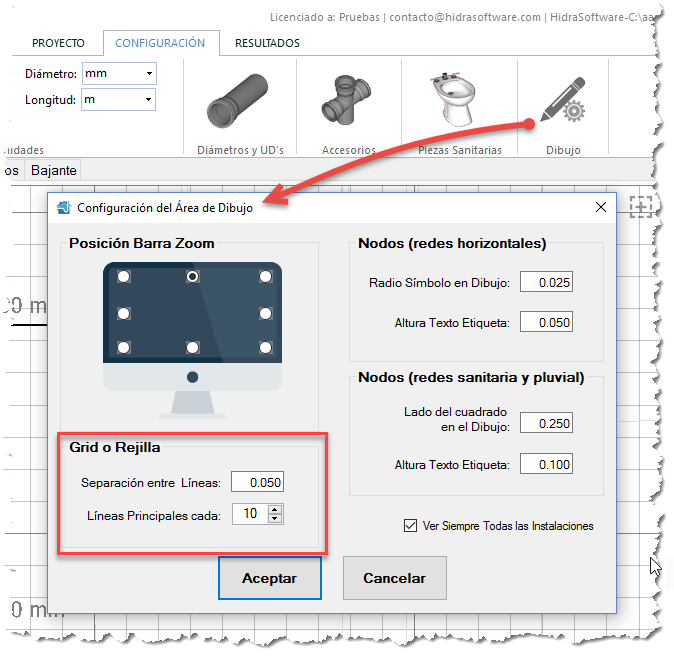Expand the Longitud units dropdown
The image size is (674, 656).
(149, 99)
